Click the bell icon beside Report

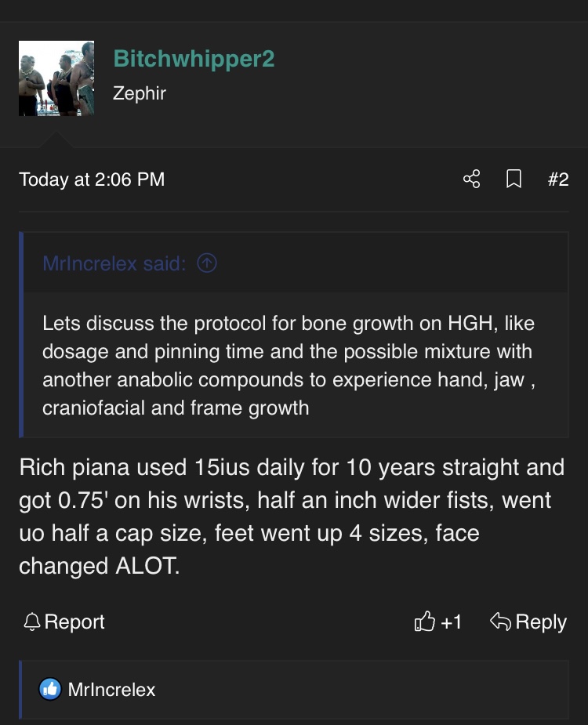pos(32,622)
